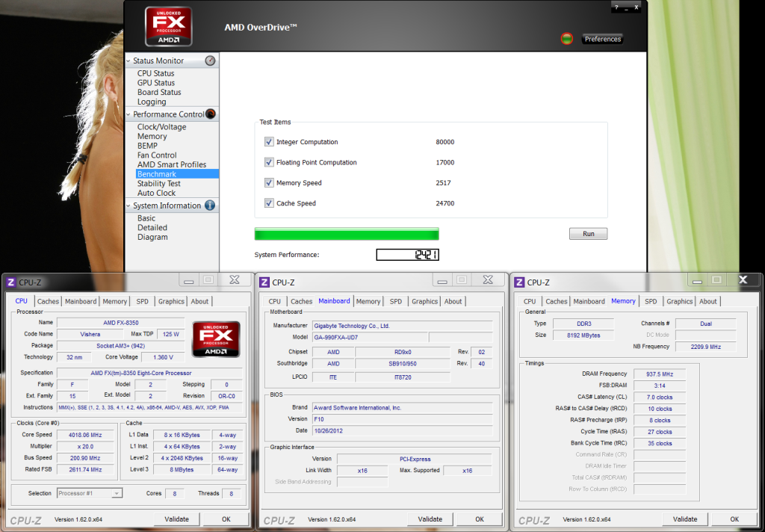
Task: Click the BIOS Date 10/26/2012 field
Action: (403, 431)
